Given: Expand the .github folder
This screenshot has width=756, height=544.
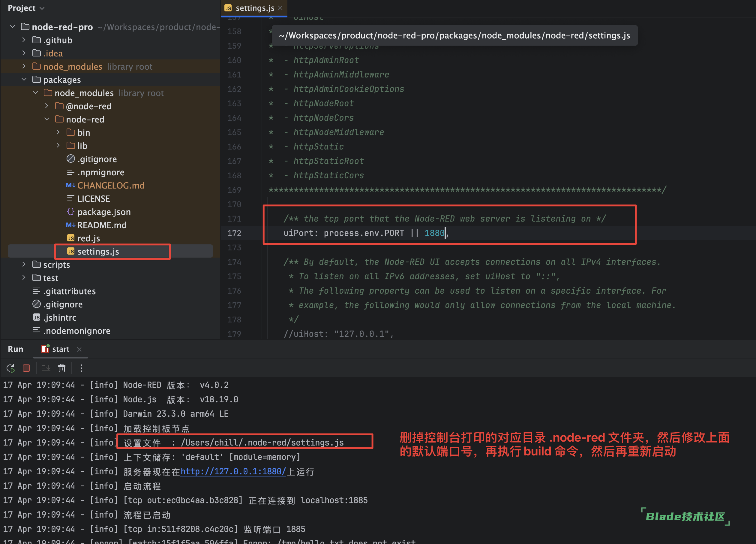Looking at the screenshot, I should pos(24,40).
